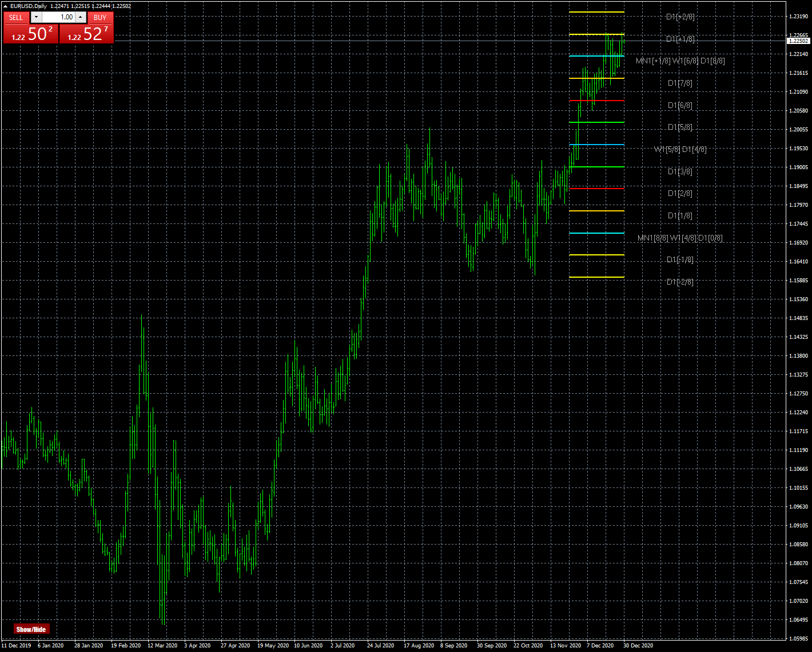Select the yellow D1[-2/8] horizontal line
Image resolution: width=812 pixels, height=652 pixels.
[596, 277]
